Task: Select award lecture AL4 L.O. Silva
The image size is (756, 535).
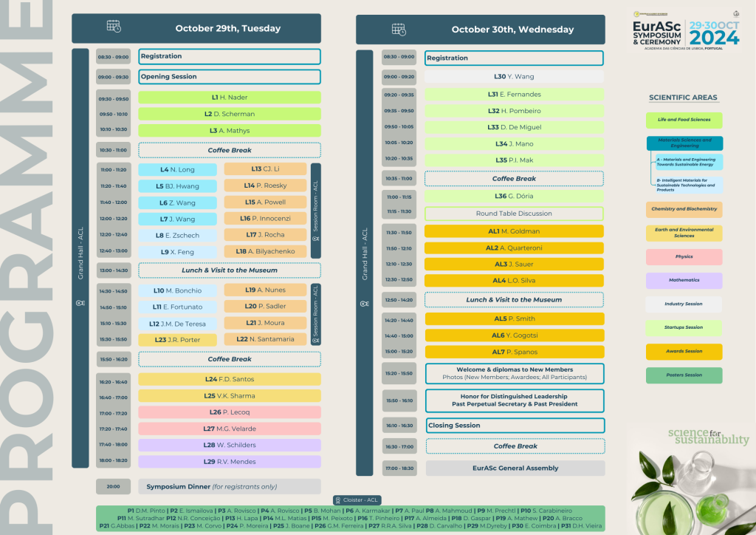Action: click(x=514, y=280)
